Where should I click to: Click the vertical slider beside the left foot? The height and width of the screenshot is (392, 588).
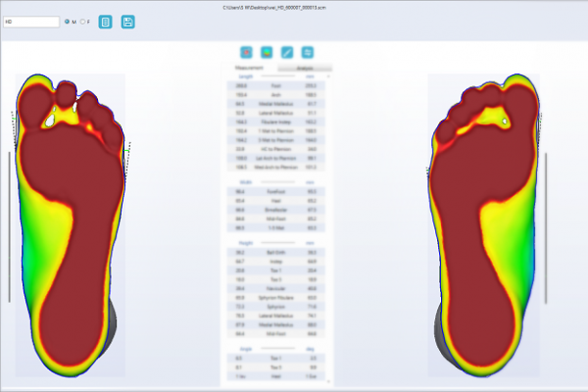[x=10, y=227]
